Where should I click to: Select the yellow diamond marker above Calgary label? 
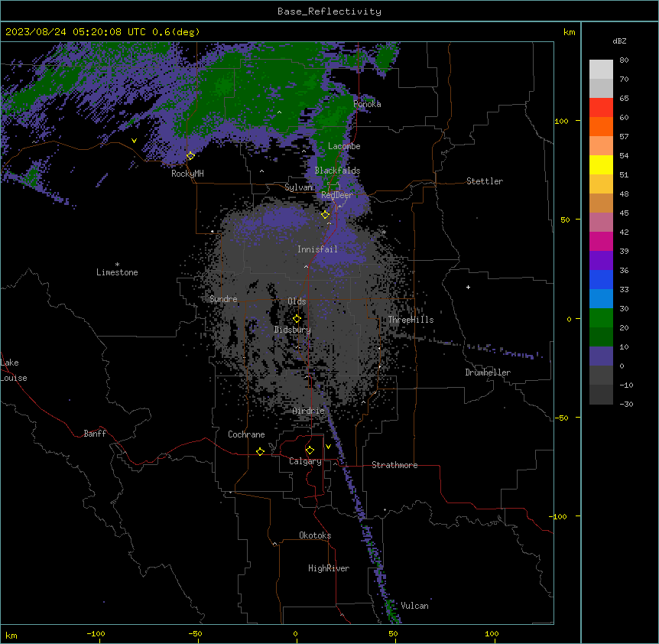click(x=310, y=450)
